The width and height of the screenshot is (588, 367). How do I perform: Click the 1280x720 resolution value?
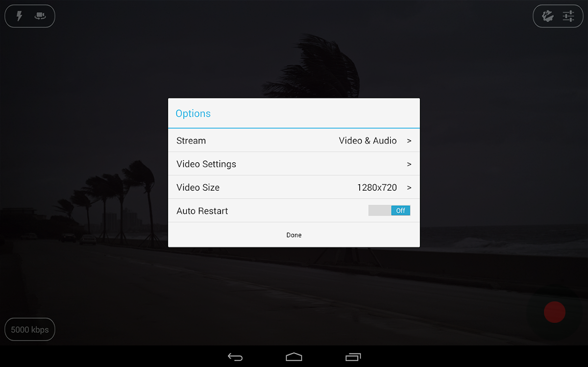[377, 188]
